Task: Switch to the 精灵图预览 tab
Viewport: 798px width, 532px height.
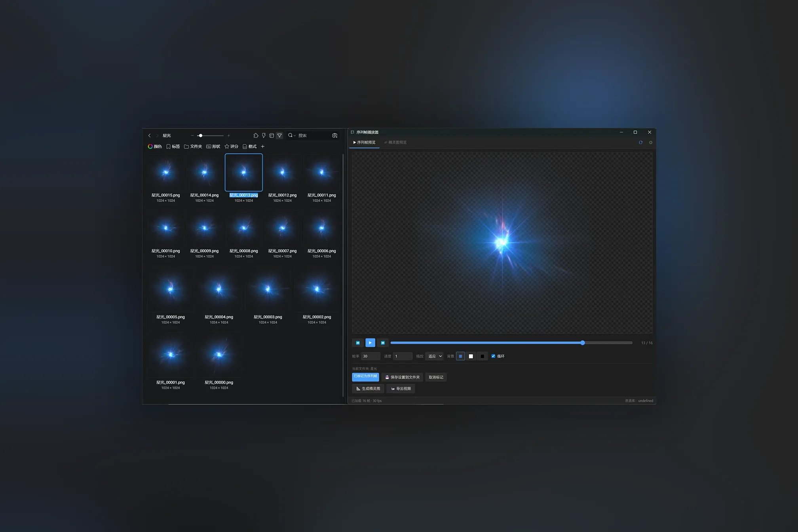Action: pos(395,142)
